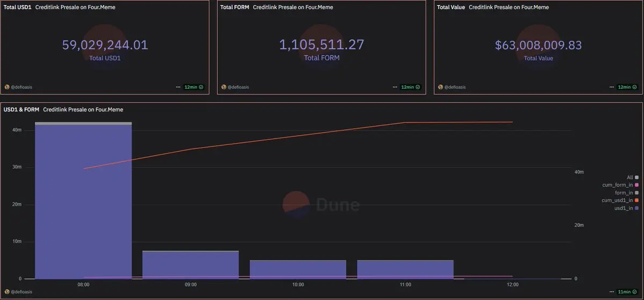Click the 10:00 x-axis label
Image resolution: width=644 pixels, height=300 pixels.
coord(298,284)
